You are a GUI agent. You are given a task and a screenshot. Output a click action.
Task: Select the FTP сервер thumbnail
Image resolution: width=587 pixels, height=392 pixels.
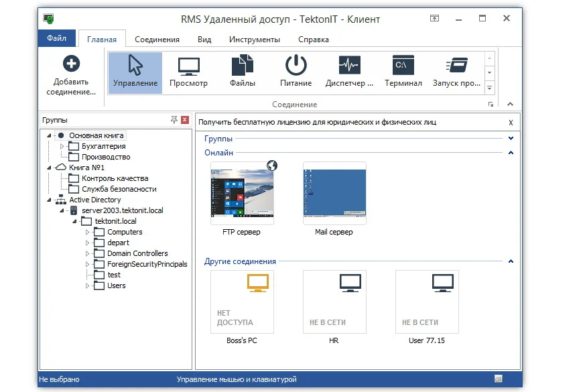[242, 193]
